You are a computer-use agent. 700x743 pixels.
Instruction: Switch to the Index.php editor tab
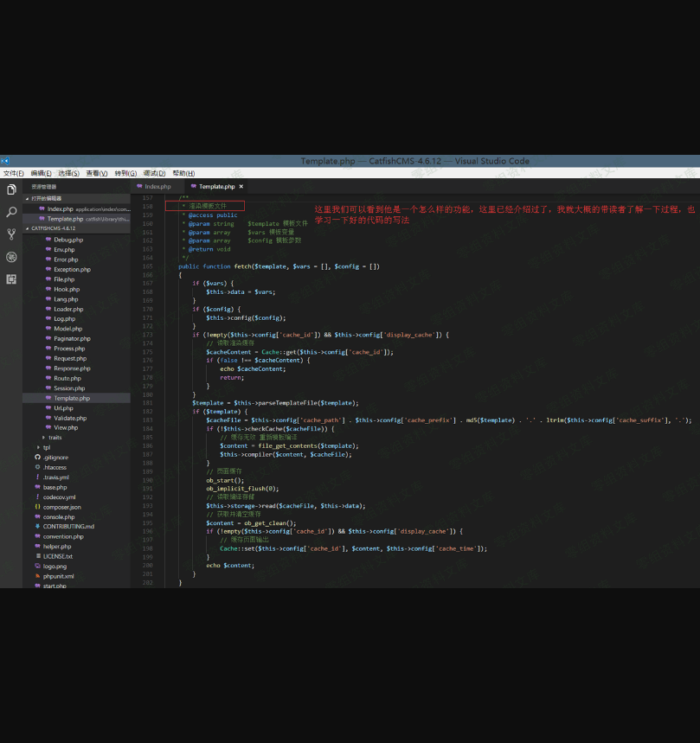(x=157, y=186)
